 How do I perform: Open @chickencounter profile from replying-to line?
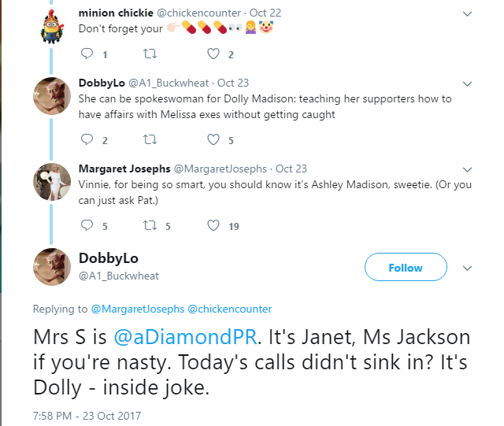pos(230,309)
